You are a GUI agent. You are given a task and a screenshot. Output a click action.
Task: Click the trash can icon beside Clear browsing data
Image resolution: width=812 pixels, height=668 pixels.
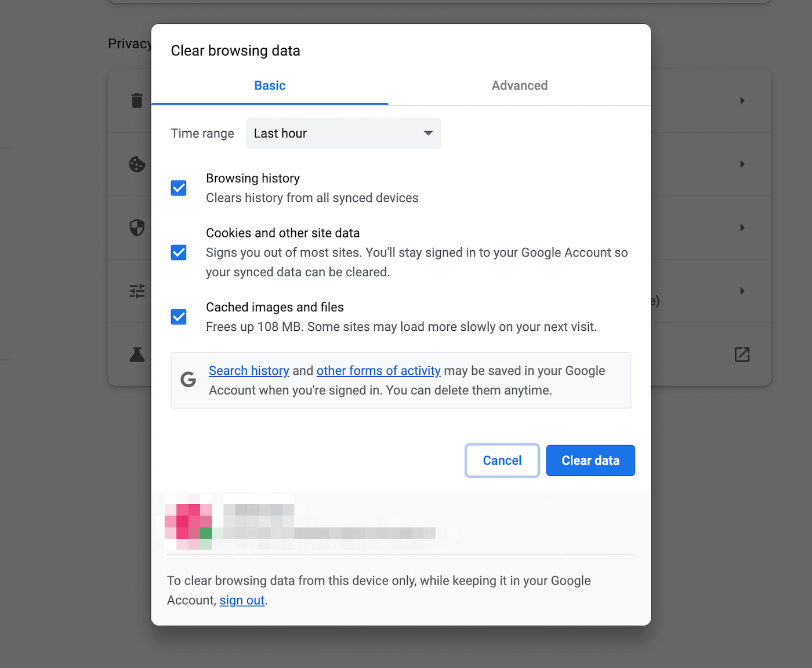(x=137, y=100)
